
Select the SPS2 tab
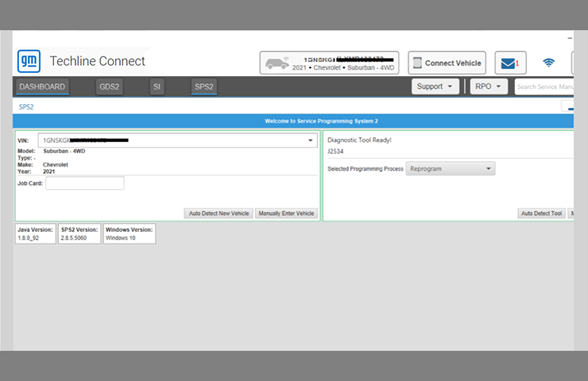point(204,87)
